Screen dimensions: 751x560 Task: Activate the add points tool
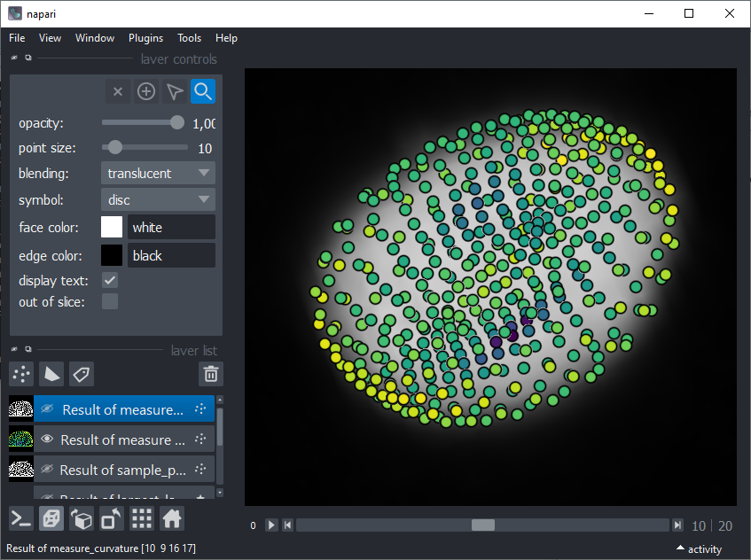pos(145,91)
